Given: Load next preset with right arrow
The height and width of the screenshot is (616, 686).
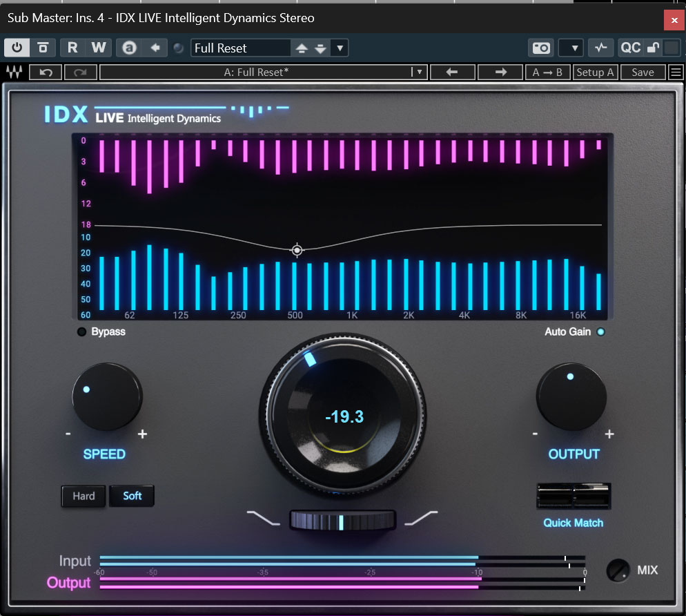Looking at the screenshot, I should [501, 72].
